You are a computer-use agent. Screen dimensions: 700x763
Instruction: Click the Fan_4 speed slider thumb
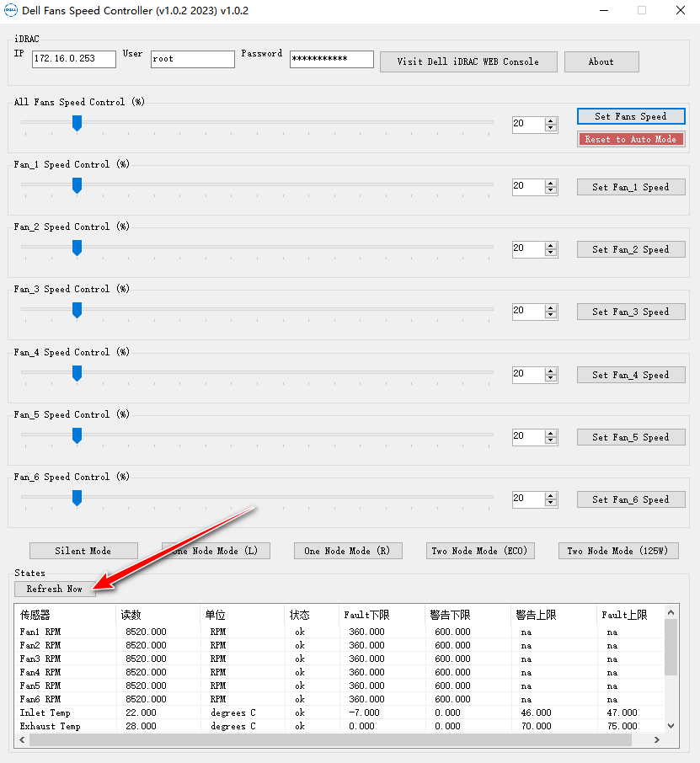click(77, 373)
